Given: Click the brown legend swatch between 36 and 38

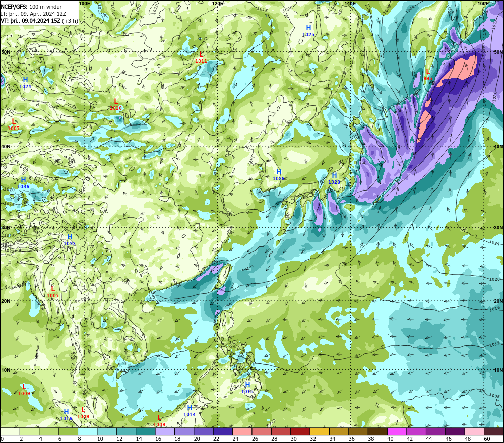Looking at the screenshot, I should (358, 431).
